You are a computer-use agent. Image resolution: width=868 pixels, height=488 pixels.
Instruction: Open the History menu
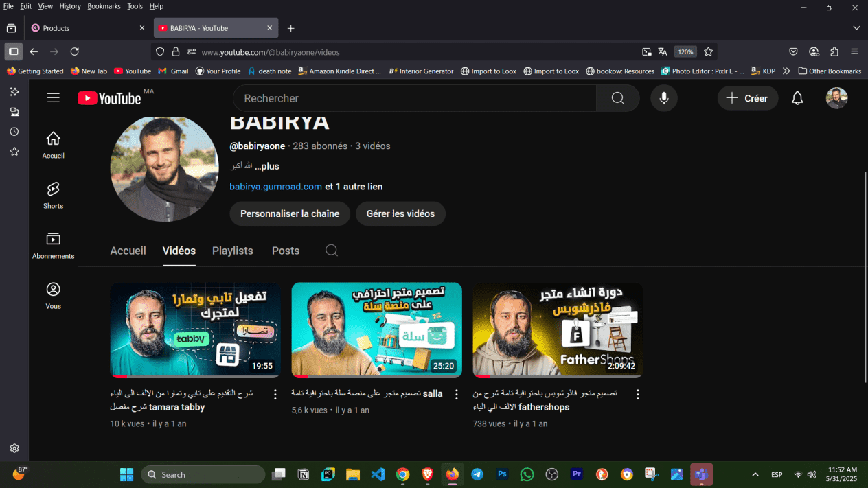pyautogui.click(x=70, y=6)
